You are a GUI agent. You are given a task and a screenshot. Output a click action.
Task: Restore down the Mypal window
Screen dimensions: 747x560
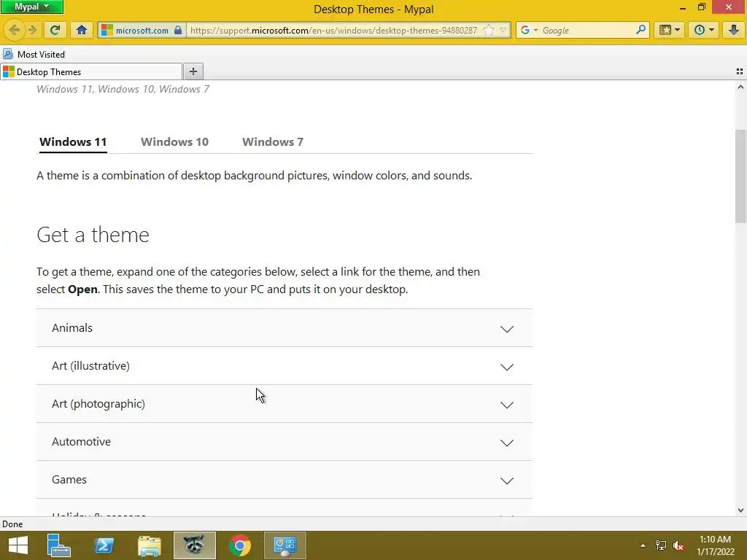pos(701,7)
